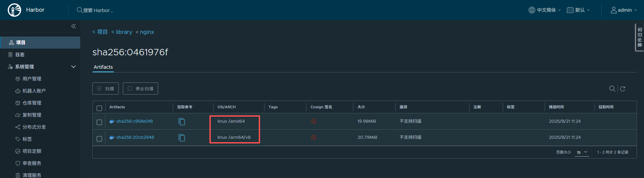The image size is (644, 178).
Task: Copy pull command for sha256:c958e0f8
Action: click(x=182, y=121)
